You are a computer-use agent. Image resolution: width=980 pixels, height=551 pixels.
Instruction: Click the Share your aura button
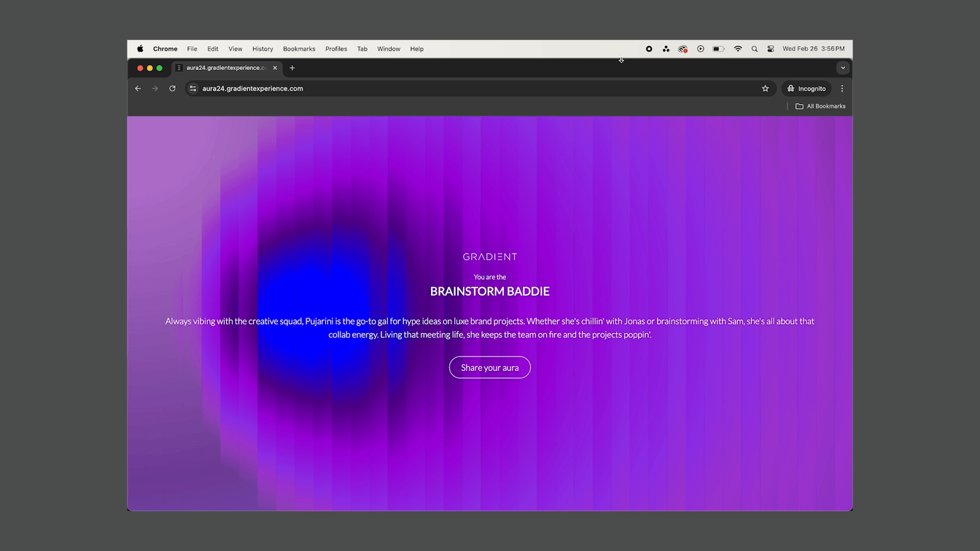click(x=490, y=367)
